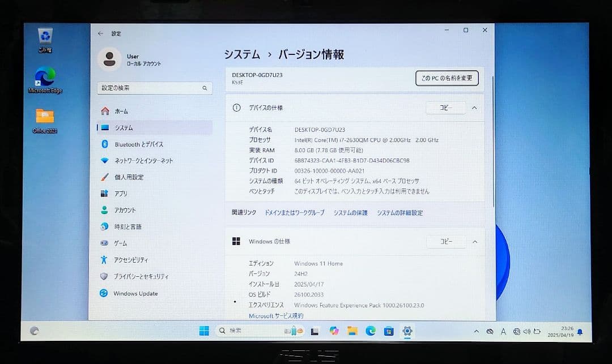Click the privacy shield icon

(x=104, y=276)
